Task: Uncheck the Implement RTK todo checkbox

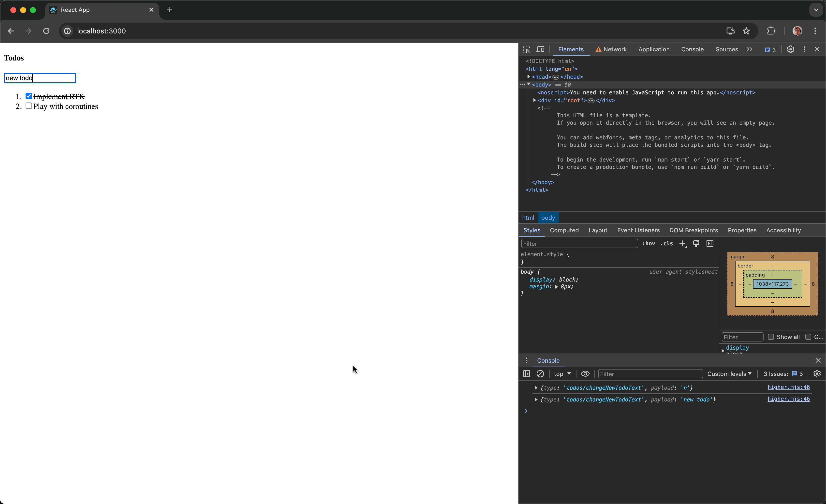Action: pos(29,96)
